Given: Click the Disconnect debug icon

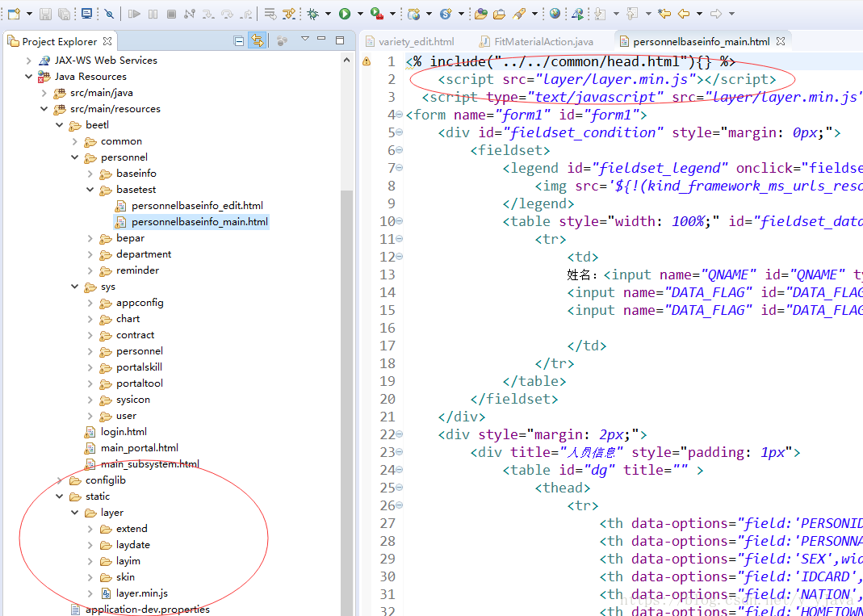Looking at the screenshot, I should [190, 13].
